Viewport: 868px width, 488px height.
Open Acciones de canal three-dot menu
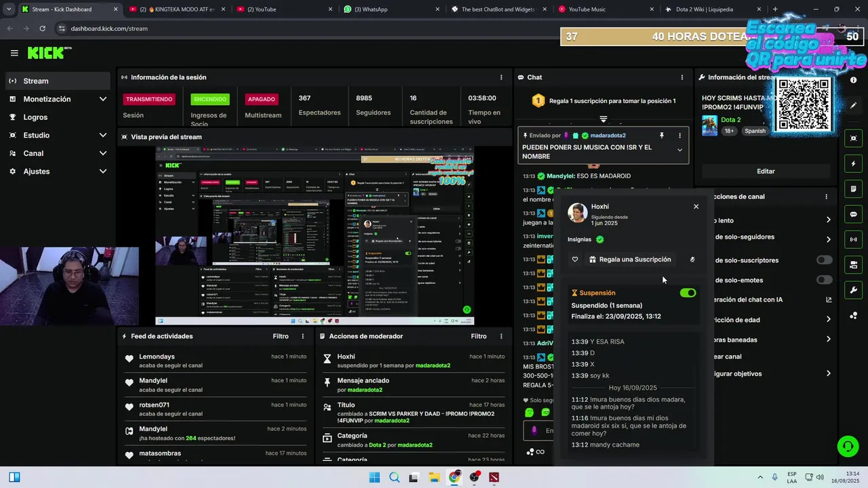tap(826, 197)
